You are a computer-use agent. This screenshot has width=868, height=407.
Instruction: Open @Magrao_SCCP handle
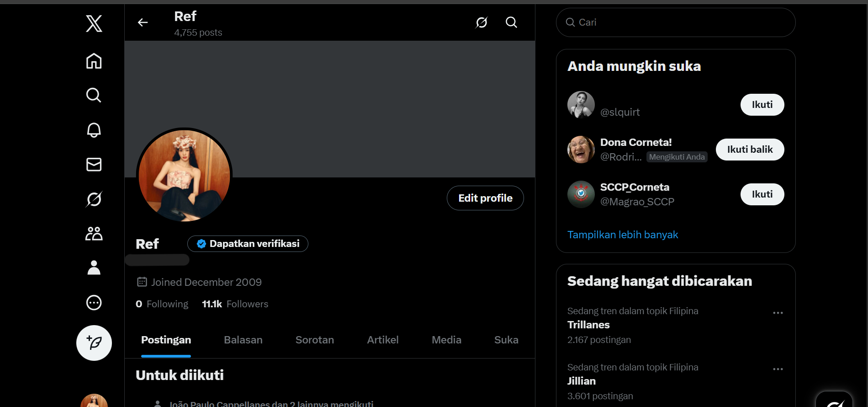[637, 202]
